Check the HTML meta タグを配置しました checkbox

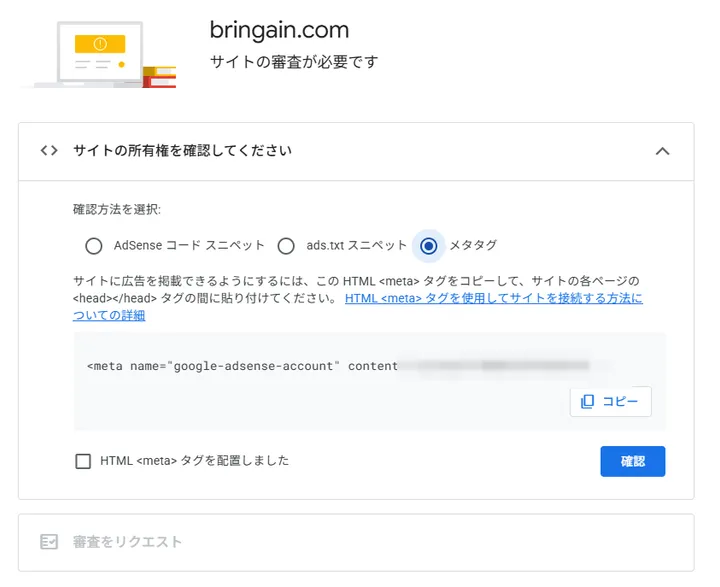tap(83, 461)
